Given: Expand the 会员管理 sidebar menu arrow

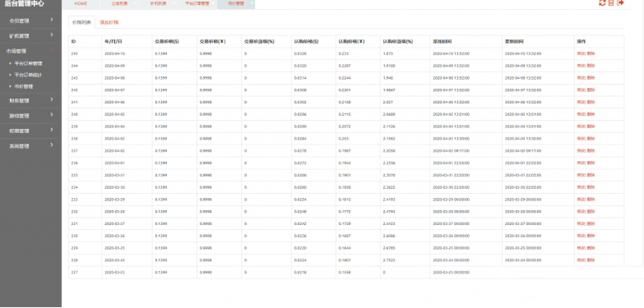Looking at the screenshot, I should coord(52,20).
